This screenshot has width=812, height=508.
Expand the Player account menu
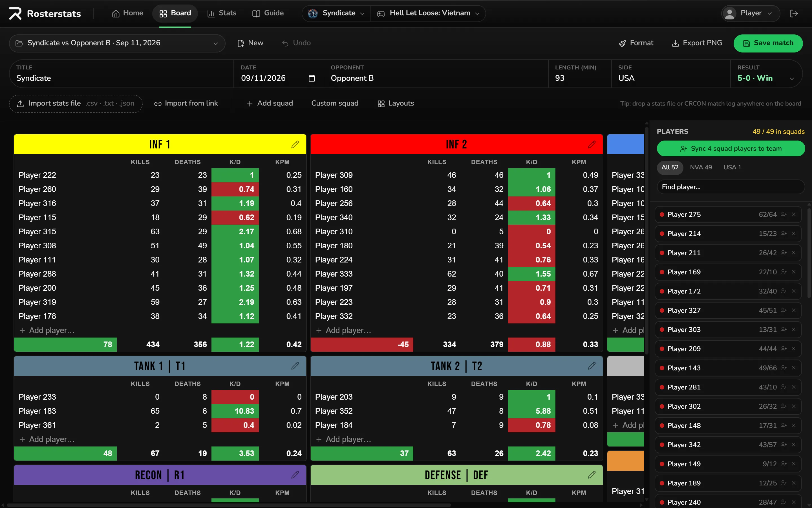(x=750, y=14)
